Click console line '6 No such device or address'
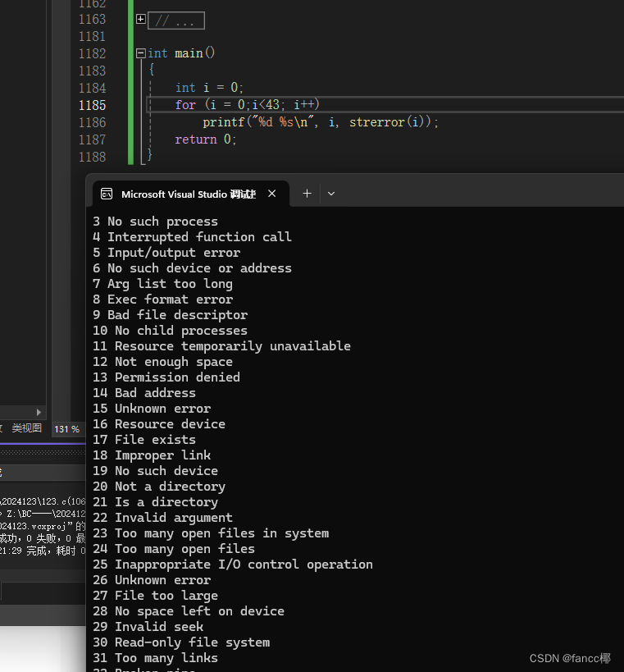624x672 pixels. pyautogui.click(x=193, y=268)
